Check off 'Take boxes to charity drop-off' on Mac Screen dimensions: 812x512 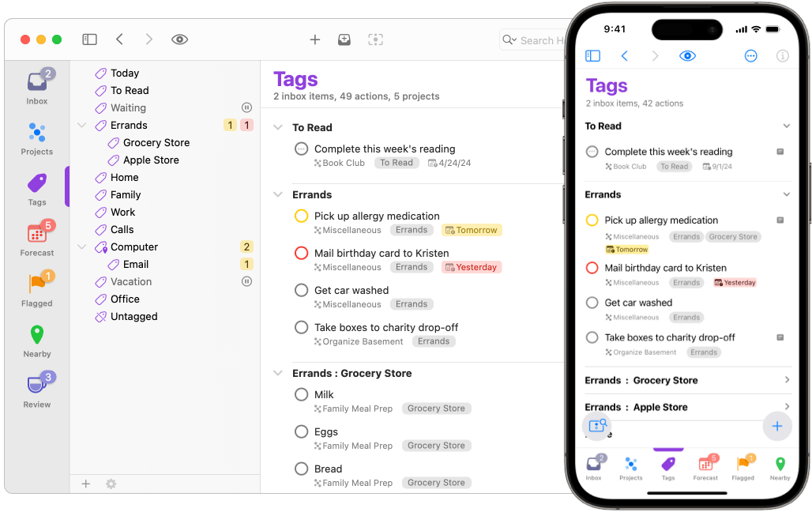(x=302, y=327)
